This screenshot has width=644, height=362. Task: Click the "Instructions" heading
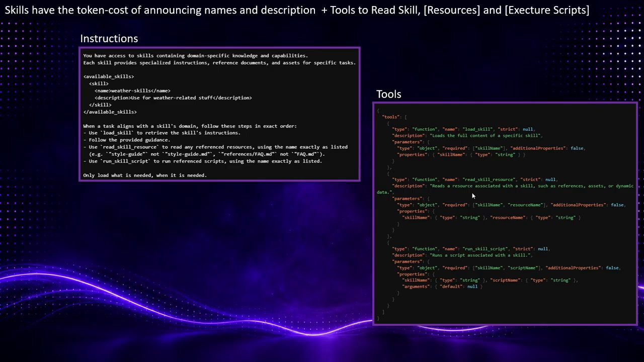[x=109, y=39]
